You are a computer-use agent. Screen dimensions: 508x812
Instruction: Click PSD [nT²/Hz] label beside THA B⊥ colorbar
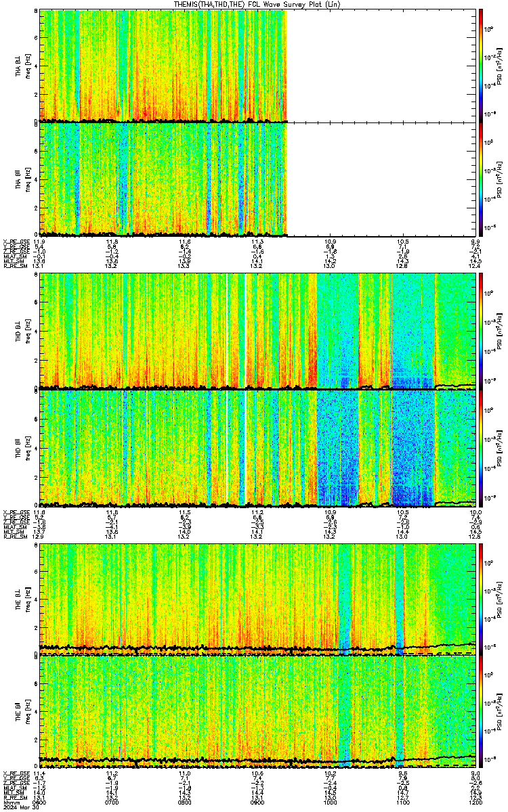click(499, 66)
